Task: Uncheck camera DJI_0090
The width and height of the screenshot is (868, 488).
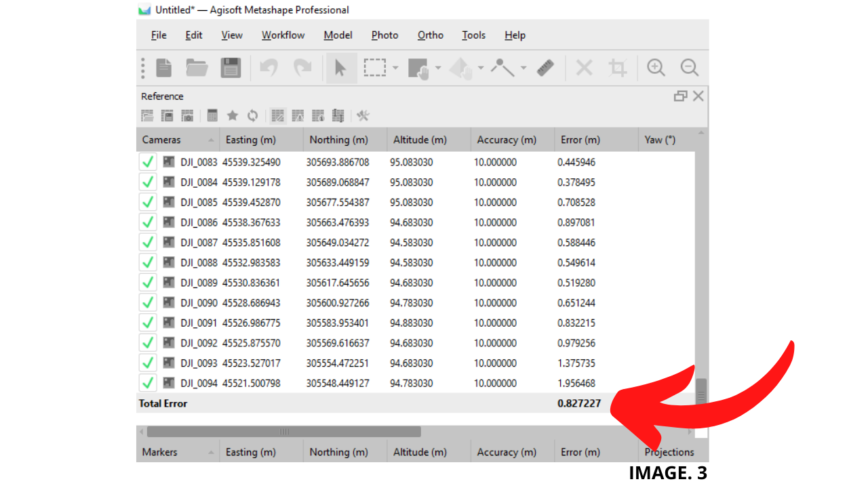Action: [148, 303]
